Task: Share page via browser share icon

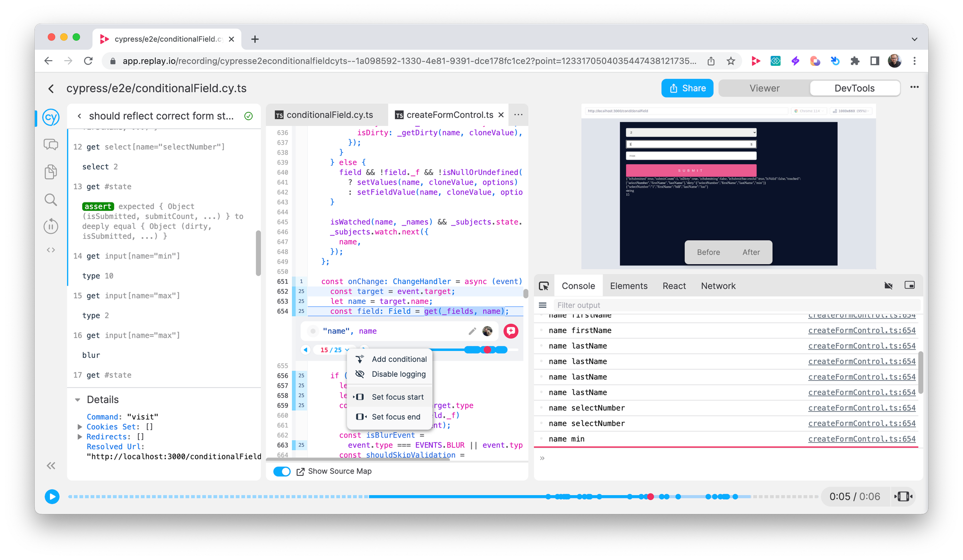Action: (711, 61)
